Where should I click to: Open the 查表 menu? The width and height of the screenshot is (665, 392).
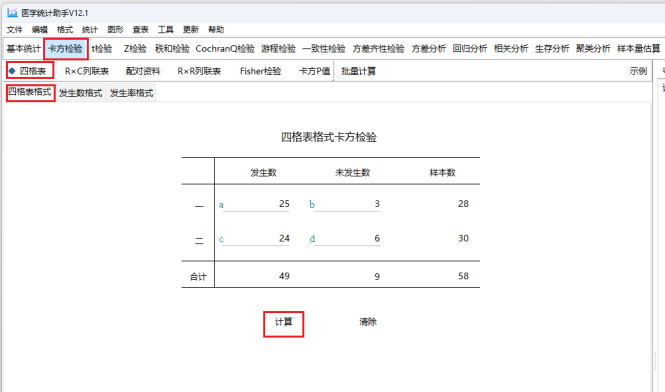coord(140,29)
